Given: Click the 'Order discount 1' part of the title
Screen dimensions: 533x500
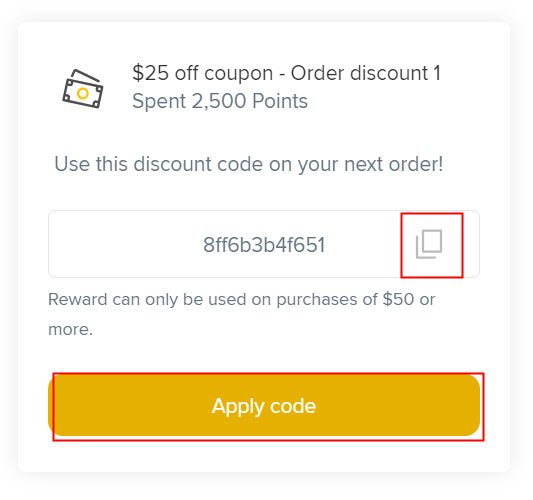Looking at the screenshot, I should click(x=366, y=73).
